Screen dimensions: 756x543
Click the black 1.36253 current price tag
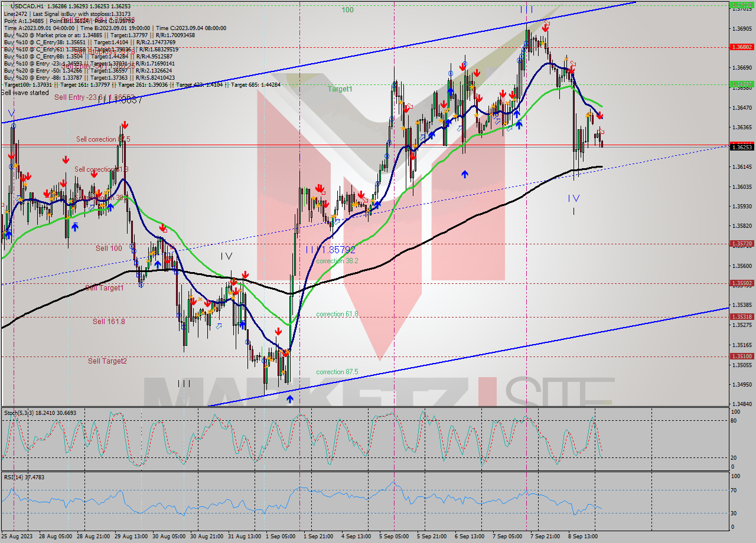click(741, 146)
